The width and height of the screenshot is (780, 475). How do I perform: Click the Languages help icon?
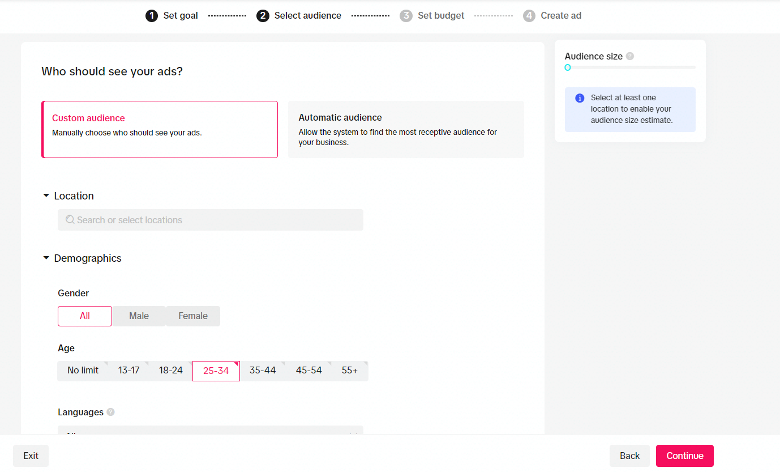point(110,412)
